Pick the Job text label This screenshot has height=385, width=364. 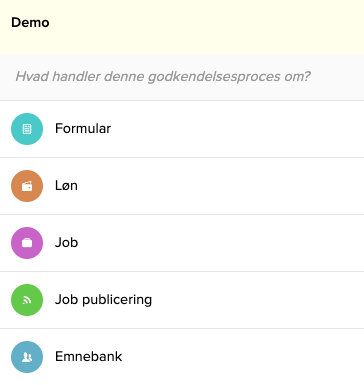tap(67, 243)
